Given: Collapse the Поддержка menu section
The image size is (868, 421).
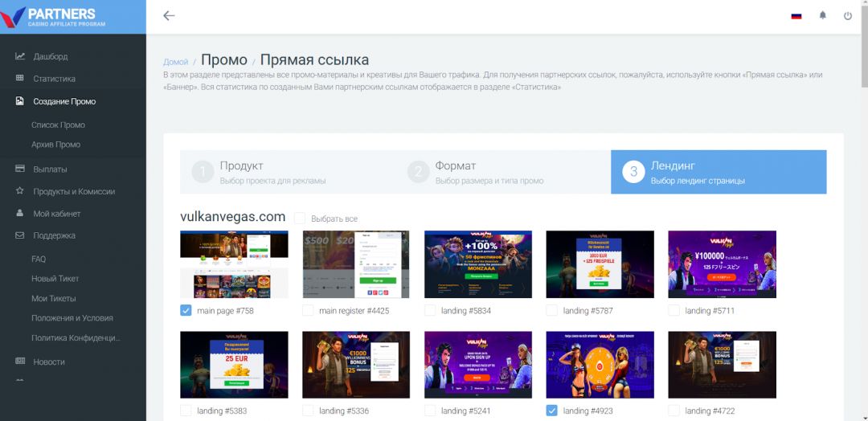Looking at the screenshot, I should coord(55,235).
